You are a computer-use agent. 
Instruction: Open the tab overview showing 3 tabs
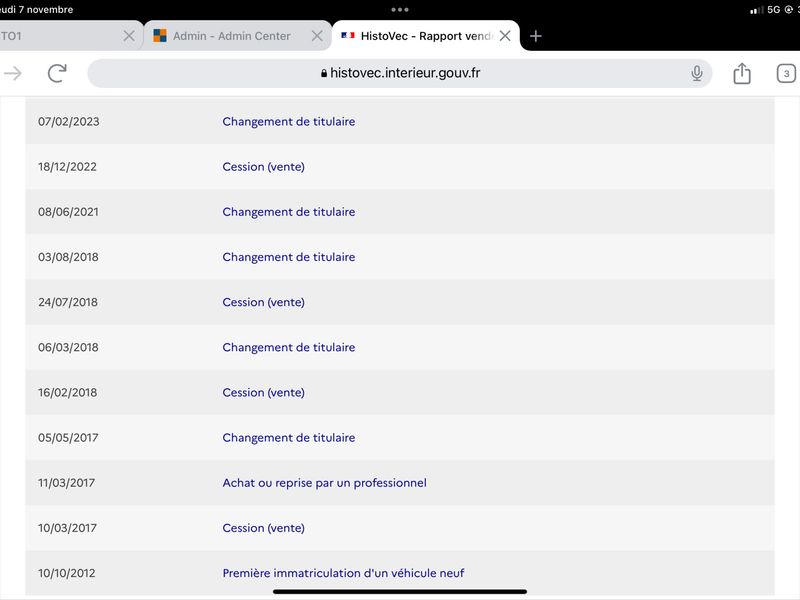tap(786, 73)
